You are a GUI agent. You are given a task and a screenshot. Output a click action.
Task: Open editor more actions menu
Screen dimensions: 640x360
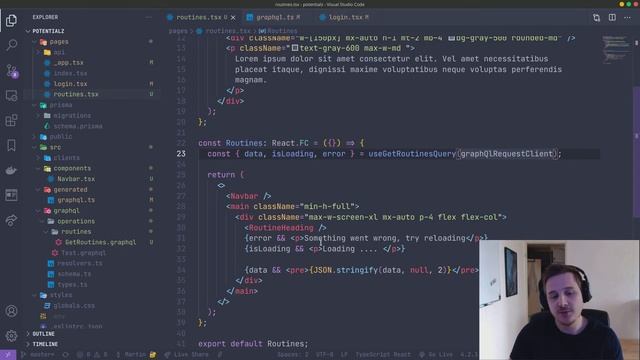pyautogui.click(x=627, y=18)
